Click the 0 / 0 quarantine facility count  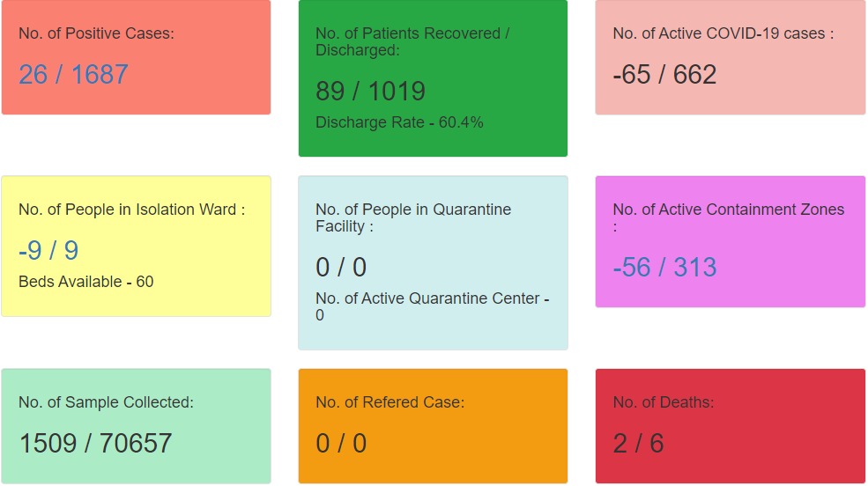[341, 268]
